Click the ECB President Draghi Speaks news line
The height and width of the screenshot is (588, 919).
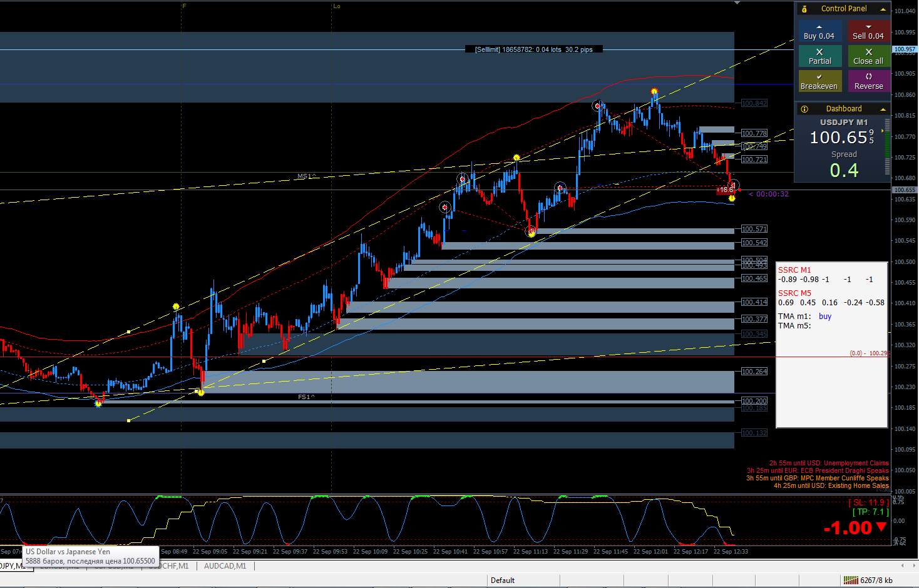[818, 471]
